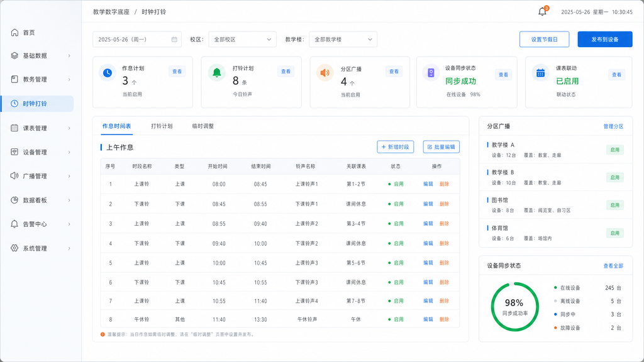This screenshot has width=644, height=362.
Task: Toggle 启用 tag for 图书馆
Action: (615, 205)
